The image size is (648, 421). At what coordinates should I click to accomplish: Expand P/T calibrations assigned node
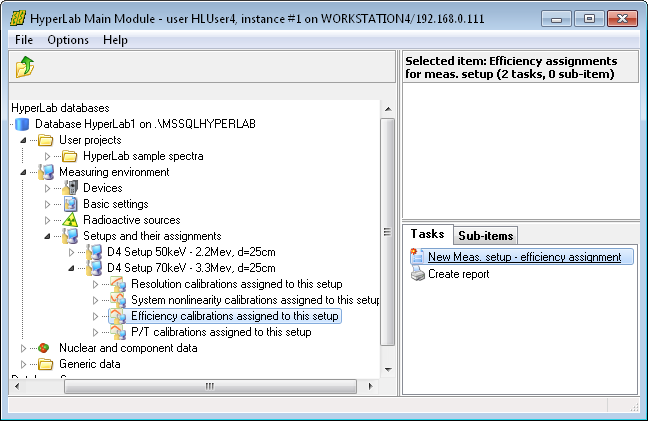click(x=95, y=332)
